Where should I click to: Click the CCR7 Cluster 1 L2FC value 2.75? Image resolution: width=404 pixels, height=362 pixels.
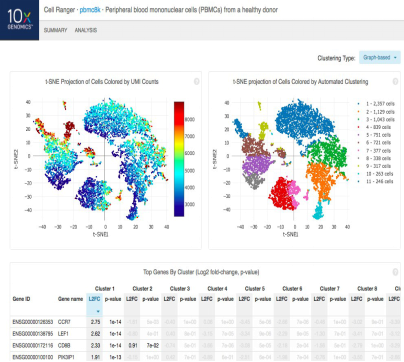coord(95,322)
